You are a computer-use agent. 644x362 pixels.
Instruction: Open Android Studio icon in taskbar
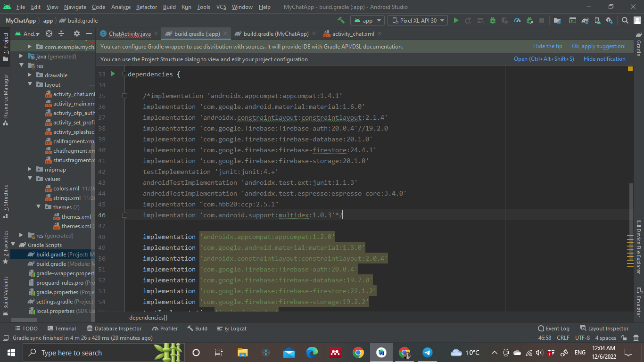pyautogui.click(x=381, y=352)
